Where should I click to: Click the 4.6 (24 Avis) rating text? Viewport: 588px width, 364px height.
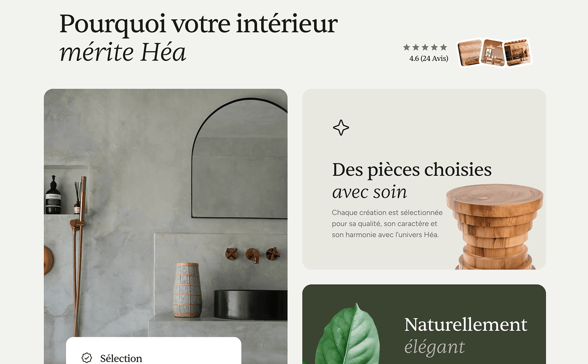[429, 59]
